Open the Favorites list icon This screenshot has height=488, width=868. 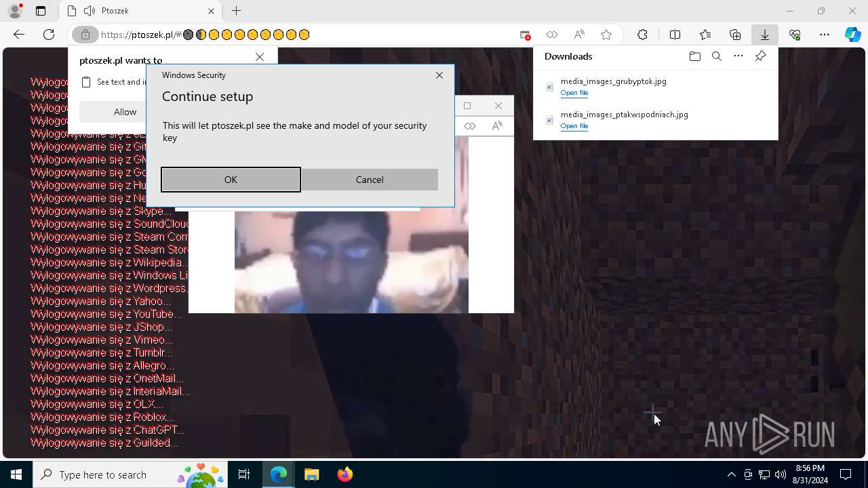coord(705,35)
